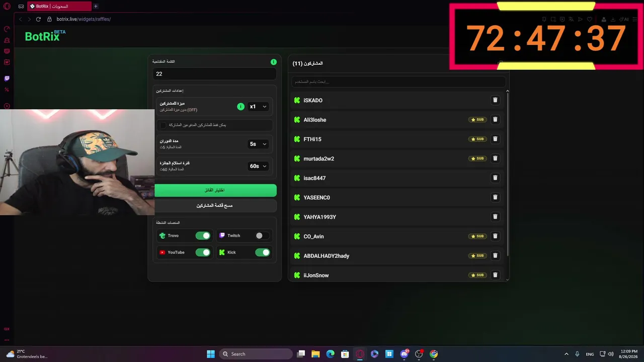Click the Windows Start button

[x=211, y=354]
